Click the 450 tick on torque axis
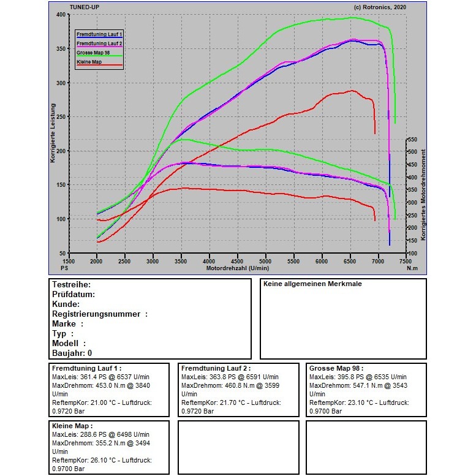 coord(412,165)
